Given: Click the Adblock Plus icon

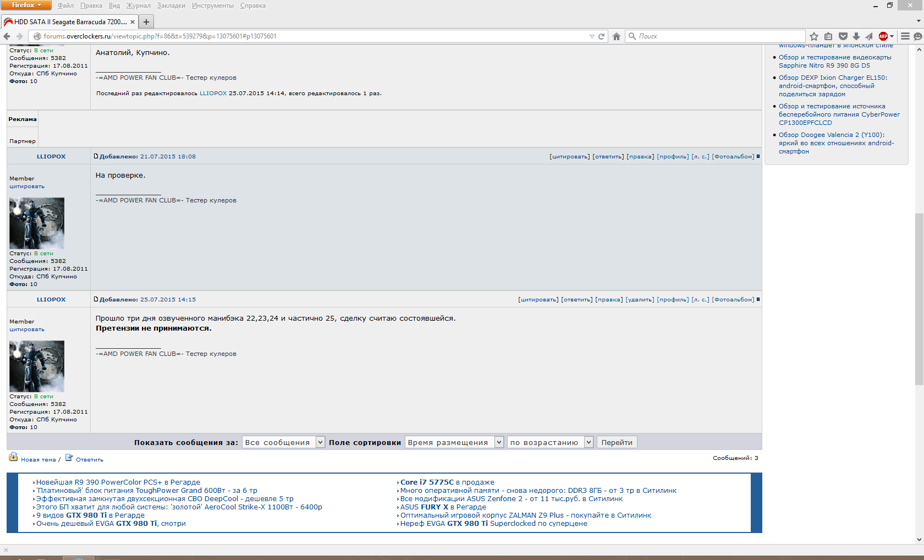Looking at the screenshot, I should tap(883, 36).
